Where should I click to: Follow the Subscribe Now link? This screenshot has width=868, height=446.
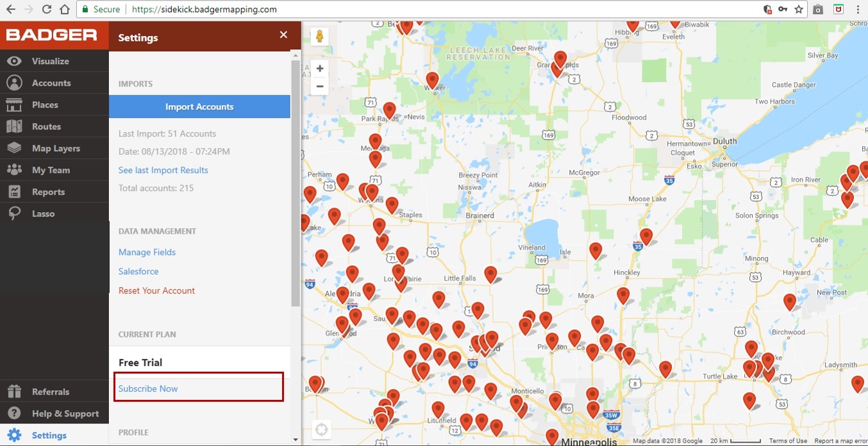click(148, 388)
